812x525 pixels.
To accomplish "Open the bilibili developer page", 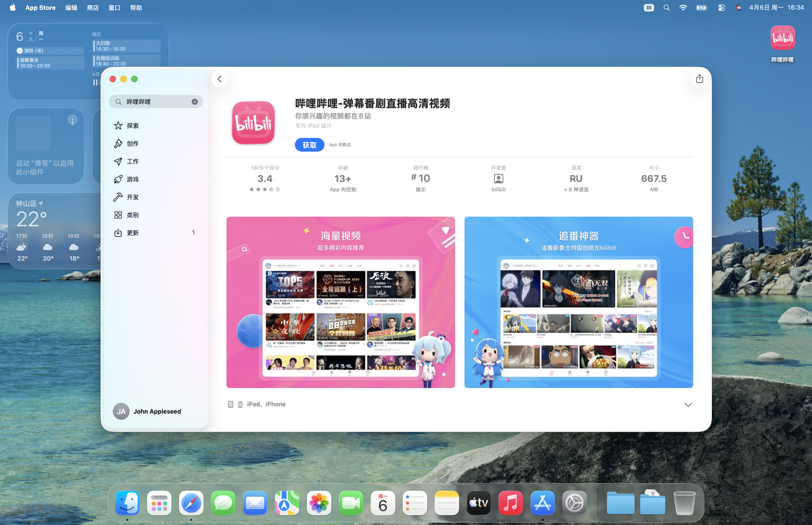I will click(498, 179).
